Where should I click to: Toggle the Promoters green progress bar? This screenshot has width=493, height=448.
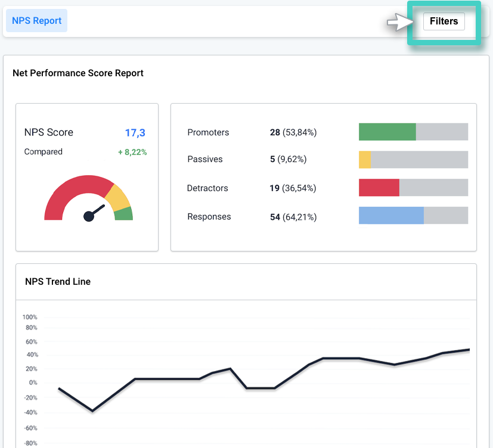[386, 132]
